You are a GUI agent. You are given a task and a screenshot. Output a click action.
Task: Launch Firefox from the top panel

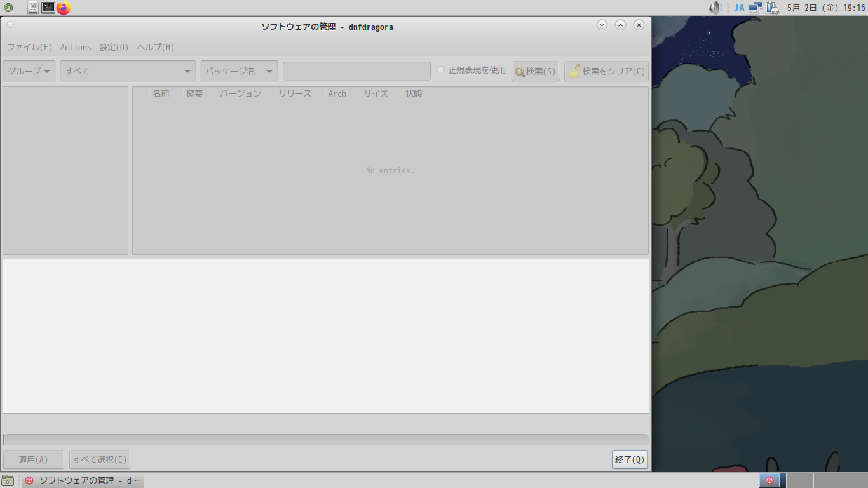(x=62, y=8)
